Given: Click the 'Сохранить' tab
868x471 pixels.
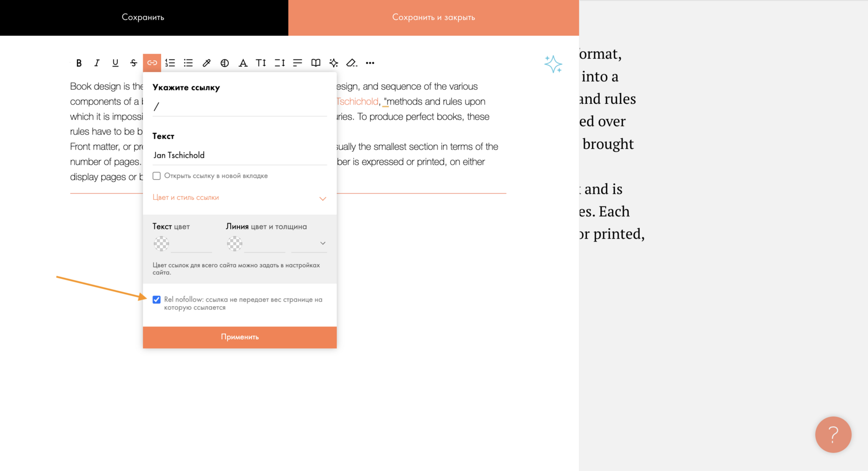Looking at the screenshot, I should click(x=144, y=18).
